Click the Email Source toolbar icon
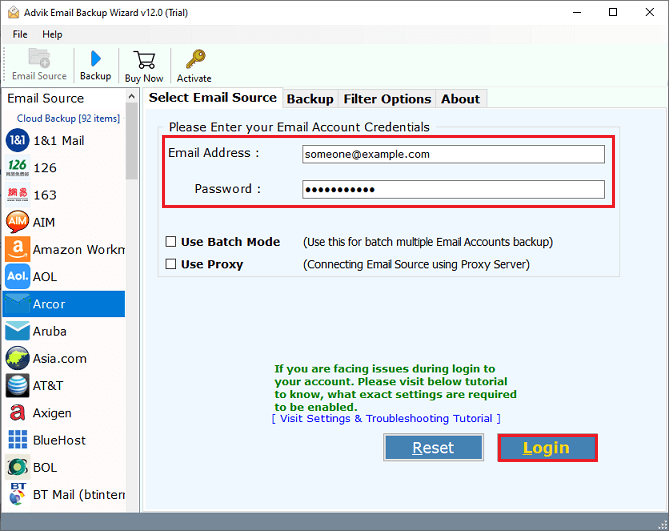The width and height of the screenshot is (669, 531). (39, 58)
